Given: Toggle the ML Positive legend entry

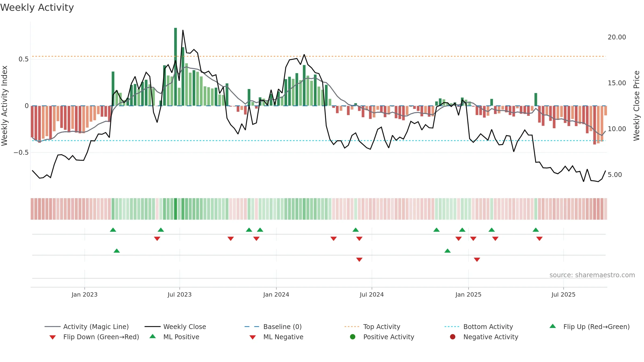Looking at the screenshot, I should 174,337.
